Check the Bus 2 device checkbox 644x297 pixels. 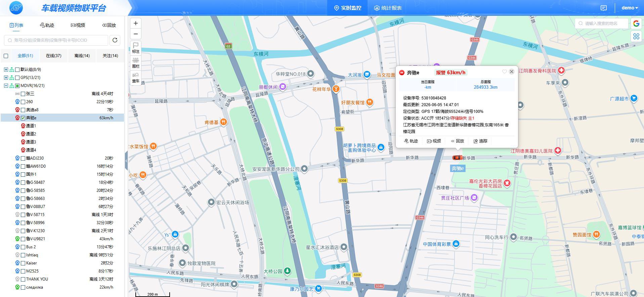tap(23, 247)
